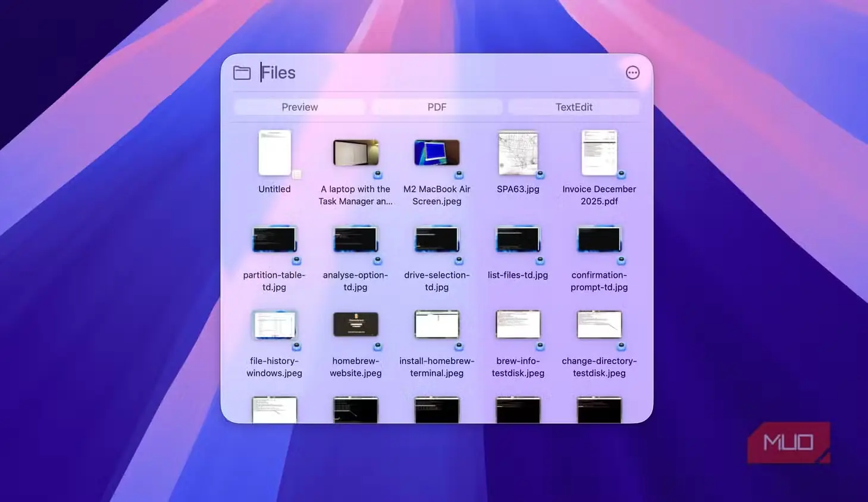868x502 pixels.
Task: Open the confirmation-prompt-td.jpg thumbnail
Action: click(x=599, y=240)
